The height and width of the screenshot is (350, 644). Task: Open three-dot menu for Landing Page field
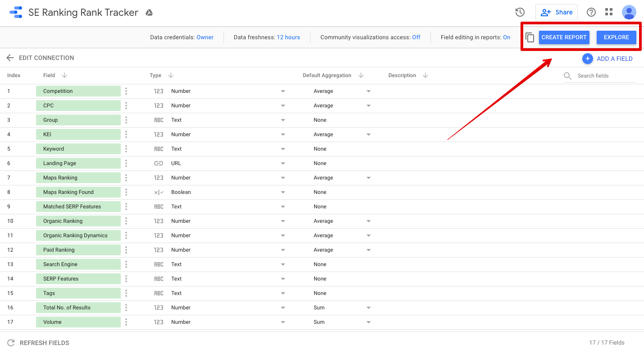pos(126,163)
